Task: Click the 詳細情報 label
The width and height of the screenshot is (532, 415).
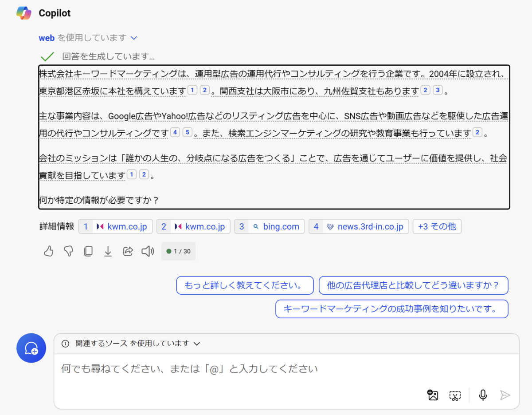Action: [x=57, y=226]
